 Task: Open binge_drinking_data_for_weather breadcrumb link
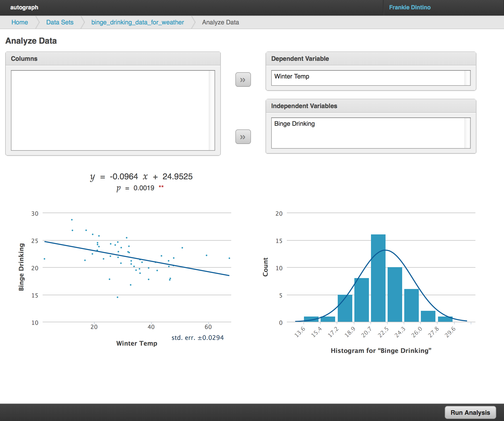click(x=137, y=22)
